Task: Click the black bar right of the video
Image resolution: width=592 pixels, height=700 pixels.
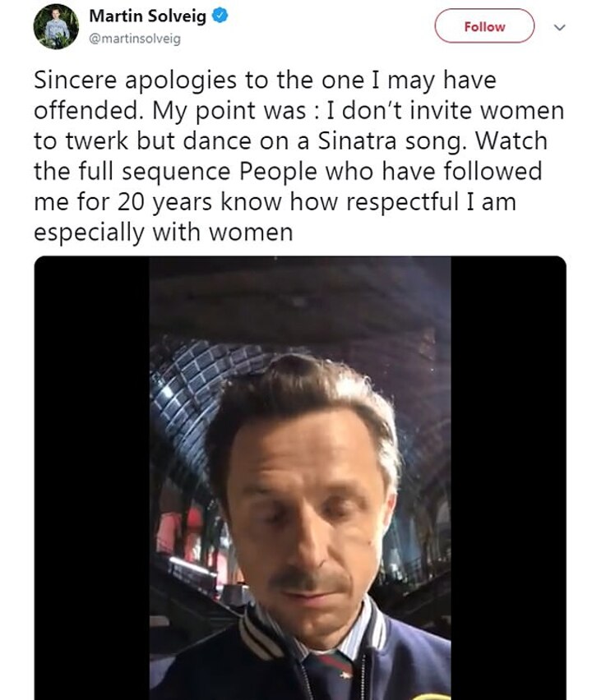Action: pyautogui.click(x=508, y=477)
